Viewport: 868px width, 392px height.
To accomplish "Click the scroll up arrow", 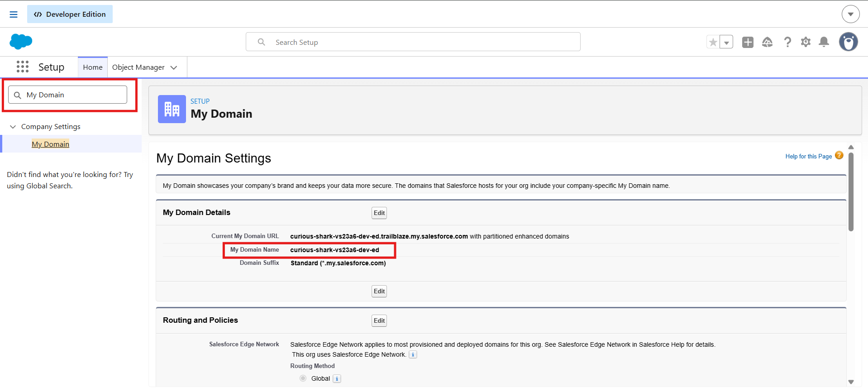I will coord(851,147).
